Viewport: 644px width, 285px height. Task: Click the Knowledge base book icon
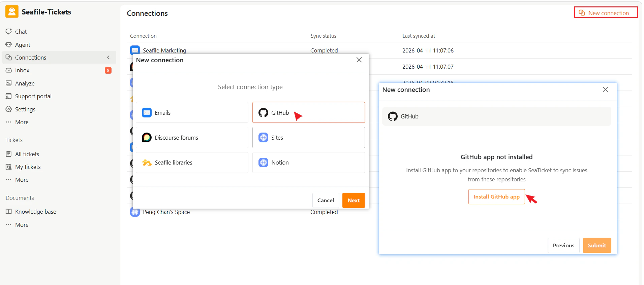9,212
